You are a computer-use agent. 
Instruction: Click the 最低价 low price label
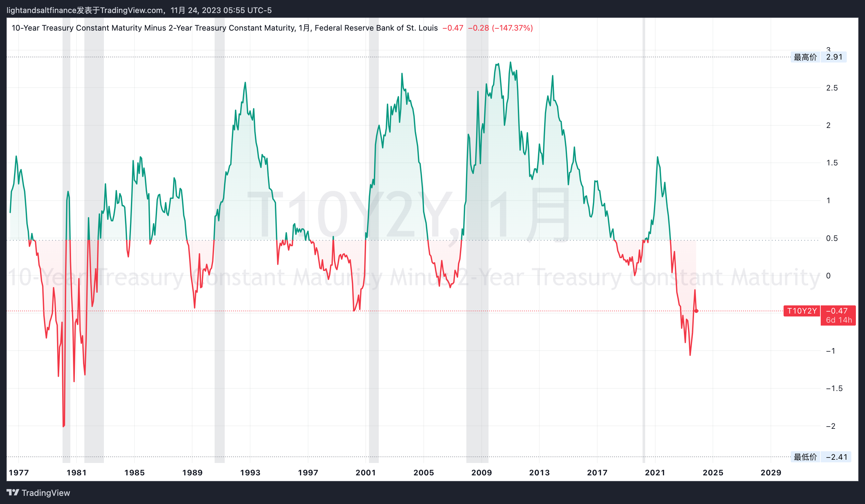[x=805, y=457]
